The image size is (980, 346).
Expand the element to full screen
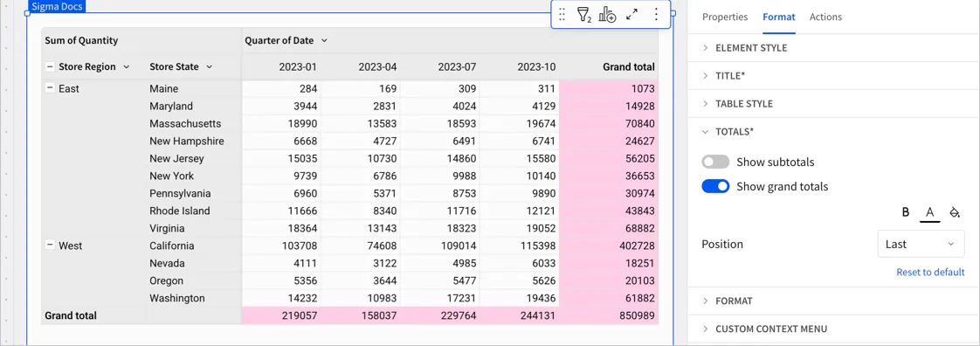pyautogui.click(x=631, y=14)
